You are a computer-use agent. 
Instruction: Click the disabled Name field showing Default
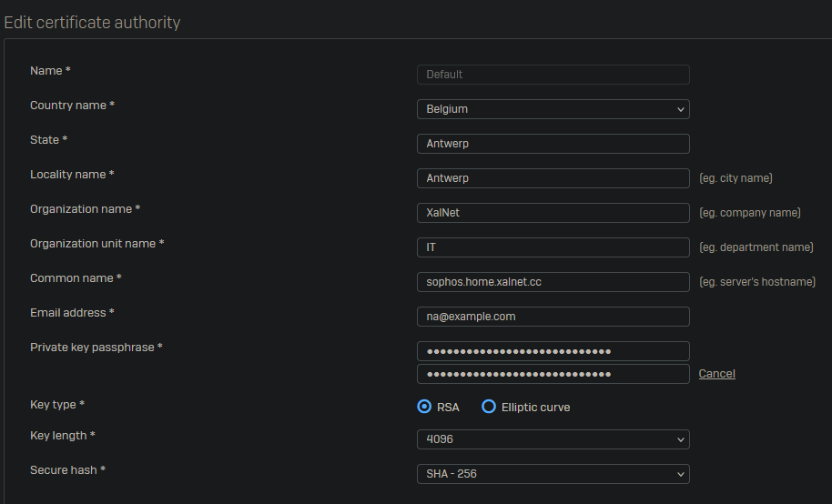[x=553, y=75]
